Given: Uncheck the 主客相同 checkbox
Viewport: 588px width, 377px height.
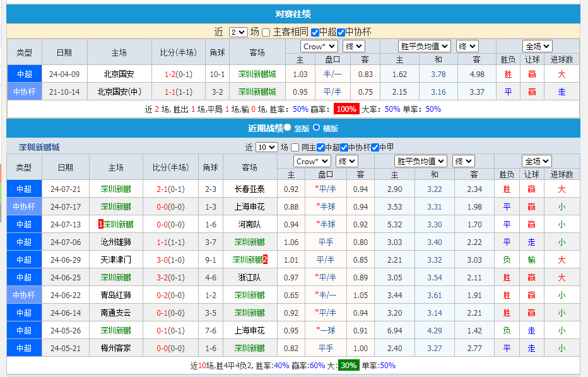Looking at the screenshot, I should point(266,32).
